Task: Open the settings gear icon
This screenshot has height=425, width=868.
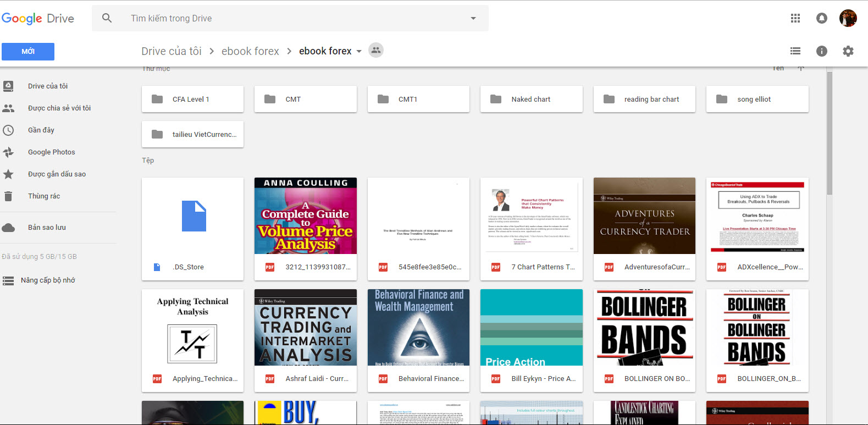Action: (x=848, y=51)
